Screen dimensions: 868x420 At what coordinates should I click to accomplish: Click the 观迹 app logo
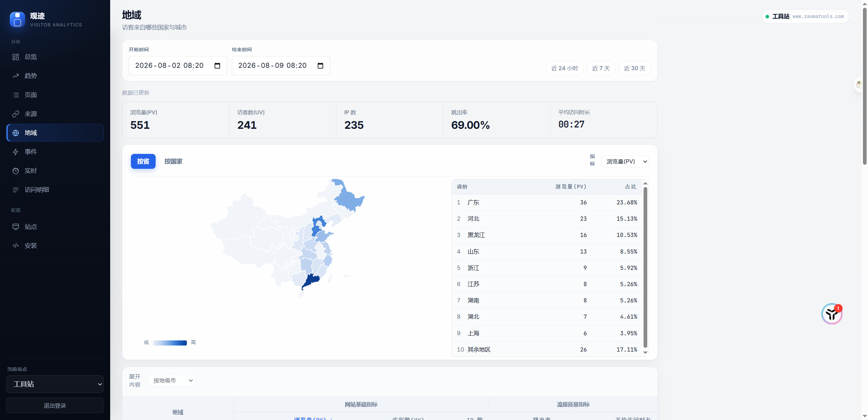point(17,19)
